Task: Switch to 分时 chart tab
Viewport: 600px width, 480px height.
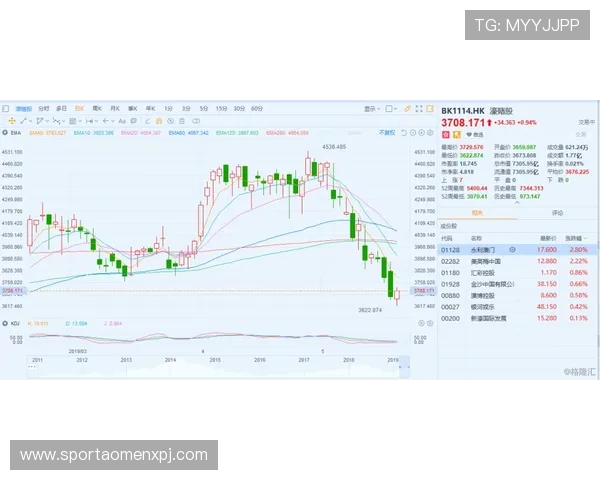Action: (44, 109)
